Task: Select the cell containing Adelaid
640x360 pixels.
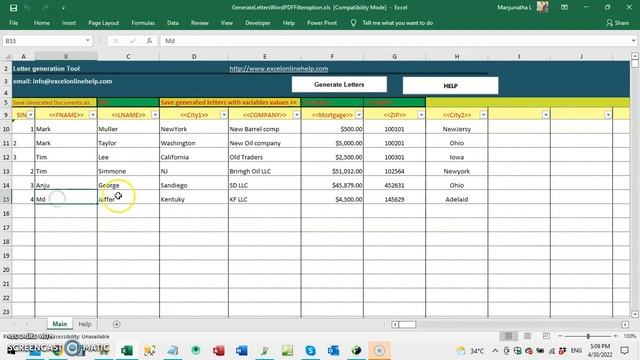Action: [x=457, y=199]
